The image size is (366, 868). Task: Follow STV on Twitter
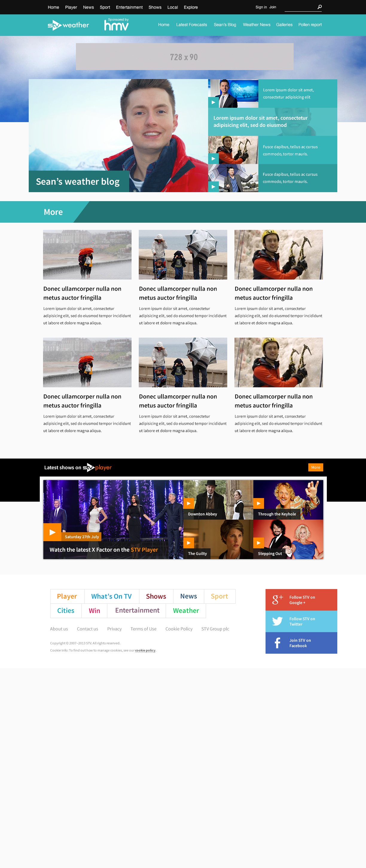[x=301, y=621]
